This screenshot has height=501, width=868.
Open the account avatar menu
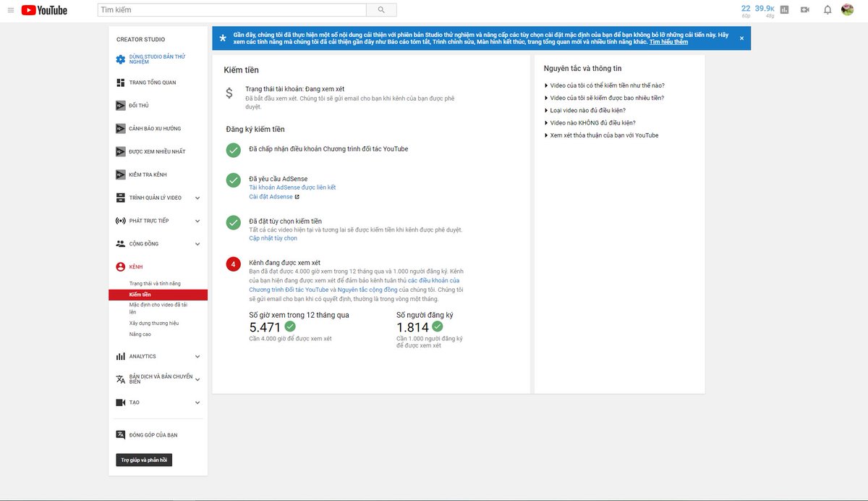(x=848, y=10)
